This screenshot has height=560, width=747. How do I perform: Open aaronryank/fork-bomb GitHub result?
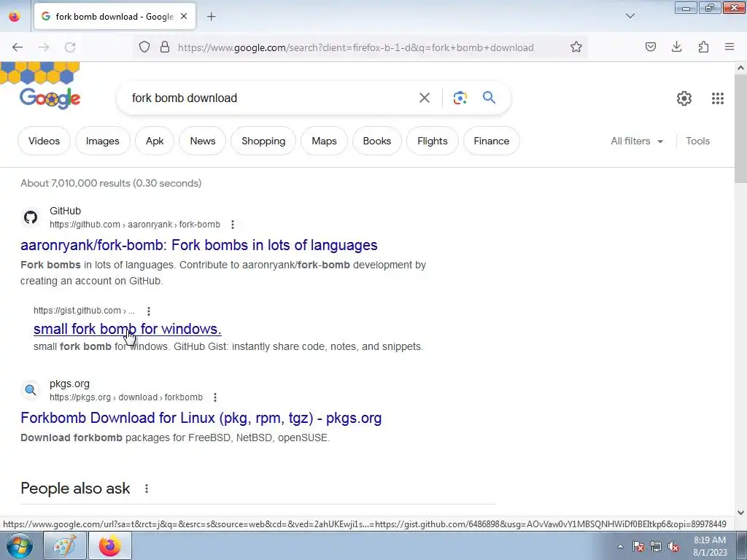pyautogui.click(x=198, y=245)
